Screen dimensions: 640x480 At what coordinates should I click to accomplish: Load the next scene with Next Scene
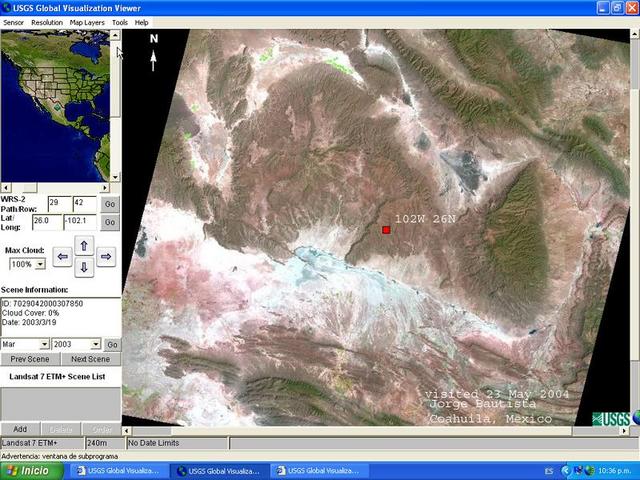tap(91, 359)
